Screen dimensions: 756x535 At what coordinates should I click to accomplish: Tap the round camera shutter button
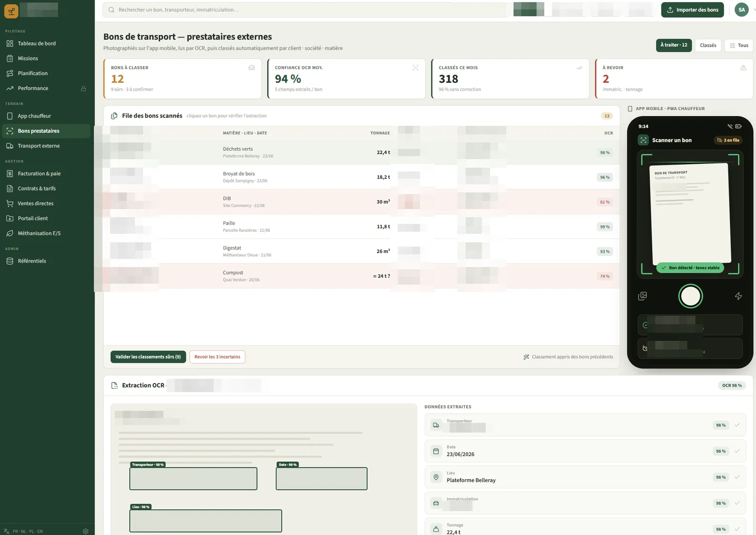[690, 296]
